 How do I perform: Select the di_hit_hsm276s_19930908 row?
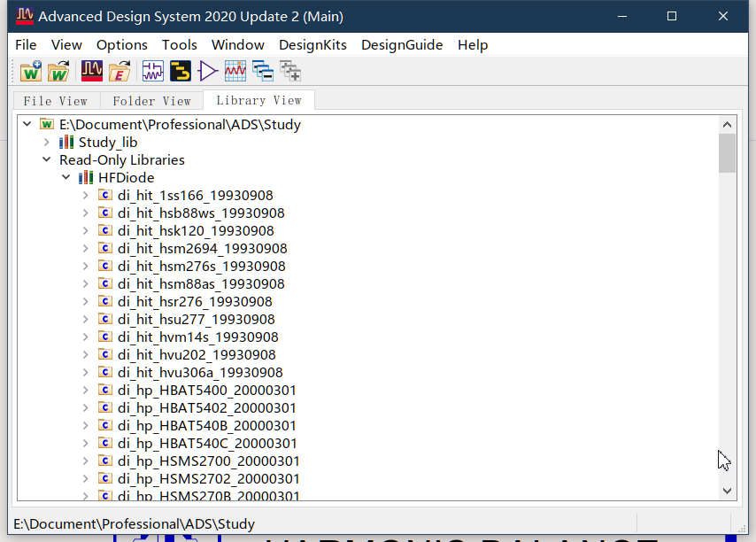202,267
